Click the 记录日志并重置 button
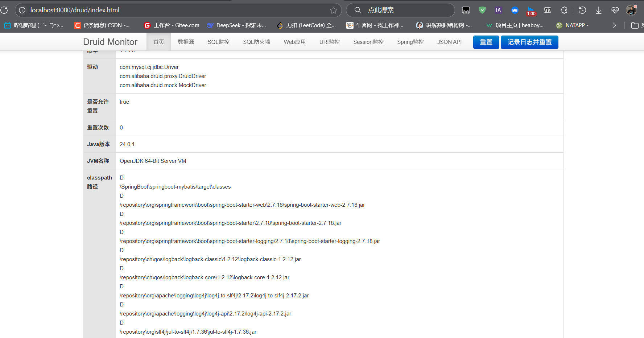 [x=529, y=42]
